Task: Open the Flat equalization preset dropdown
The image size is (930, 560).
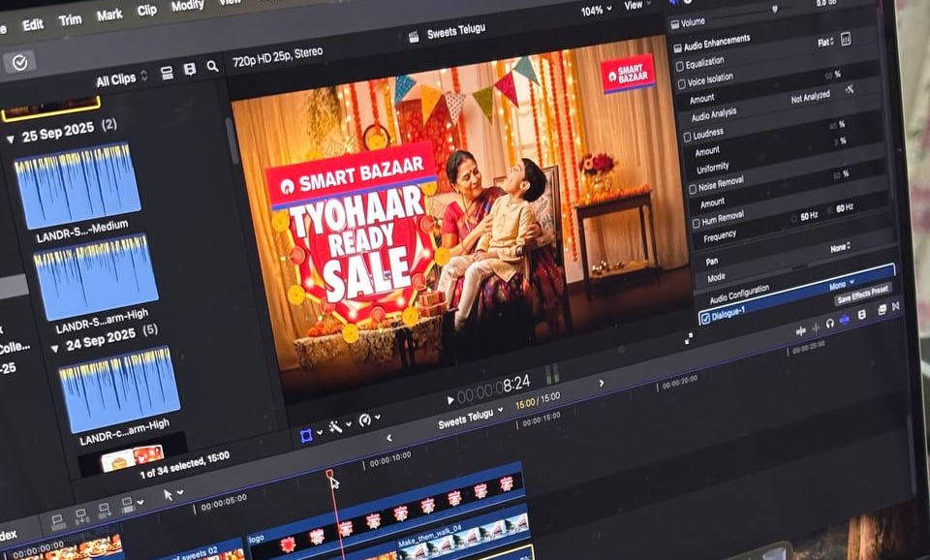Action: click(825, 43)
